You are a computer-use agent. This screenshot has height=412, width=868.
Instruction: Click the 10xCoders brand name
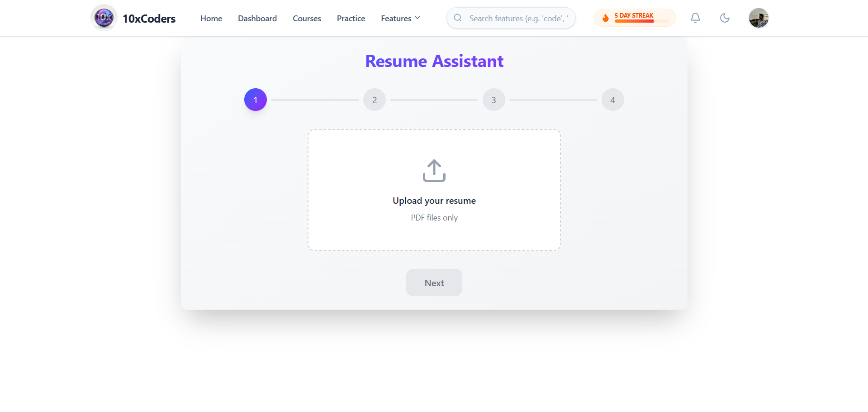pyautogui.click(x=149, y=19)
